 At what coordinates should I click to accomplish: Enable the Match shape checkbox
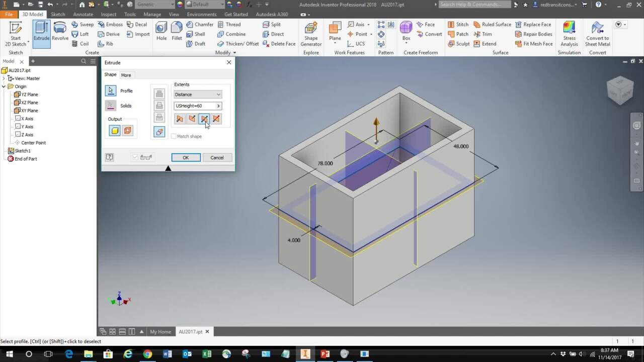(174, 136)
